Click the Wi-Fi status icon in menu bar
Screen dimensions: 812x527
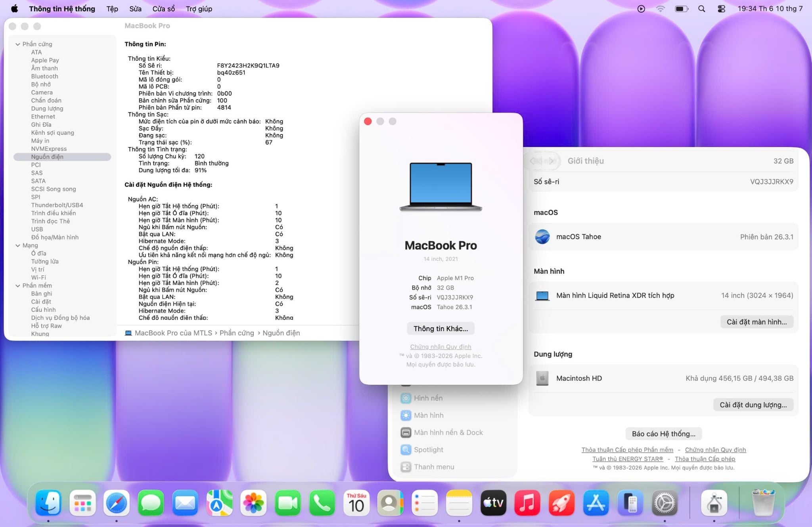click(x=661, y=9)
